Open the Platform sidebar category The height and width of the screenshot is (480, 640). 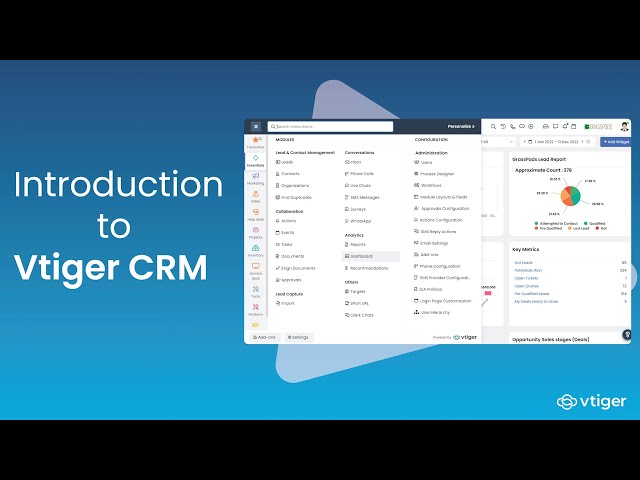pyautogui.click(x=256, y=310)
